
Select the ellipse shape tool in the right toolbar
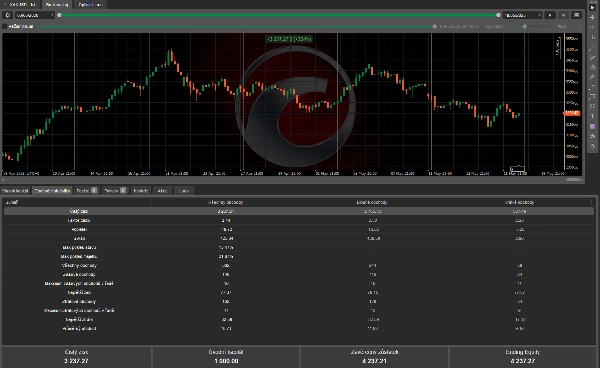tap(592, 106)
